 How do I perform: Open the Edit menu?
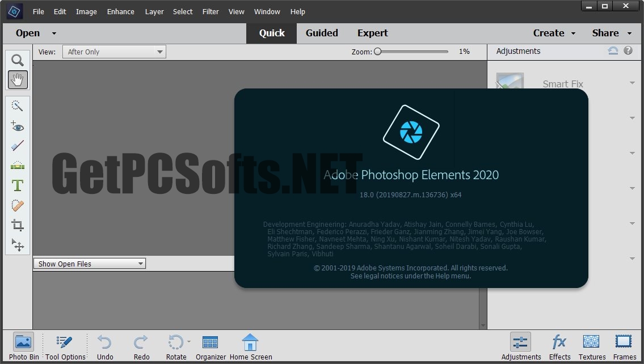point(60,11)
